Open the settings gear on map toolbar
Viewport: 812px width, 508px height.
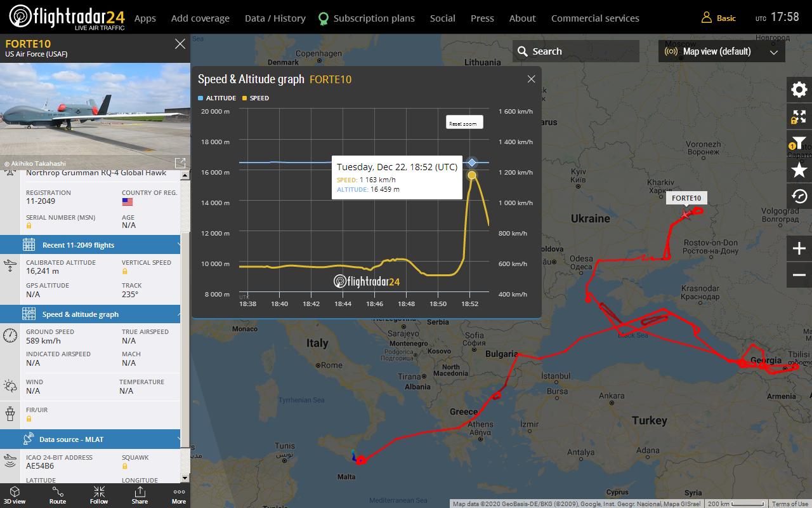point(799,90)
